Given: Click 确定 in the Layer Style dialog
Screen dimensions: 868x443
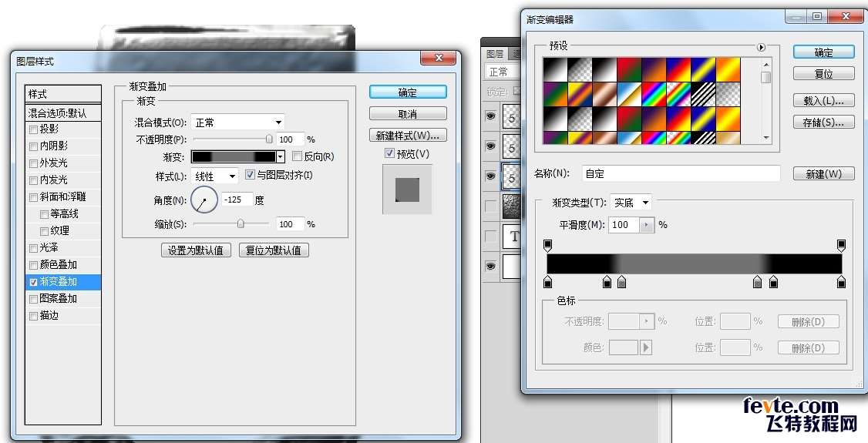Looking at the screenshot, I should point(408,92).
